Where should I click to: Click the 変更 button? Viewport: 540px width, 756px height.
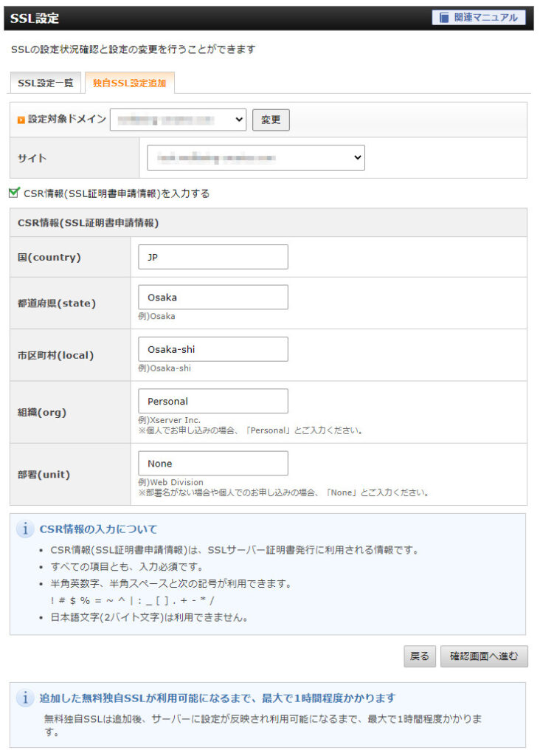pos(271,120)
